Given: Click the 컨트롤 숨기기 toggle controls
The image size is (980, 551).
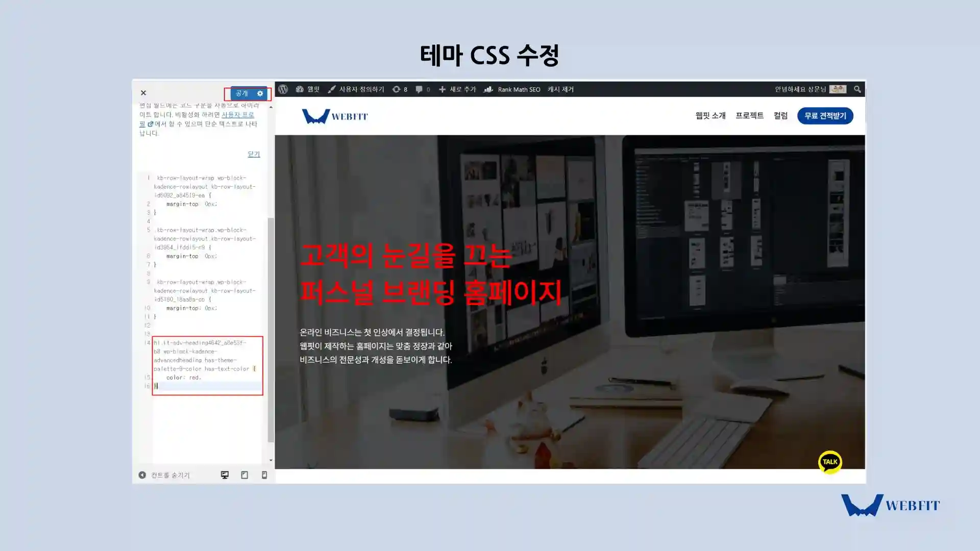Looking at the screenshot, I should click(164, 475).
